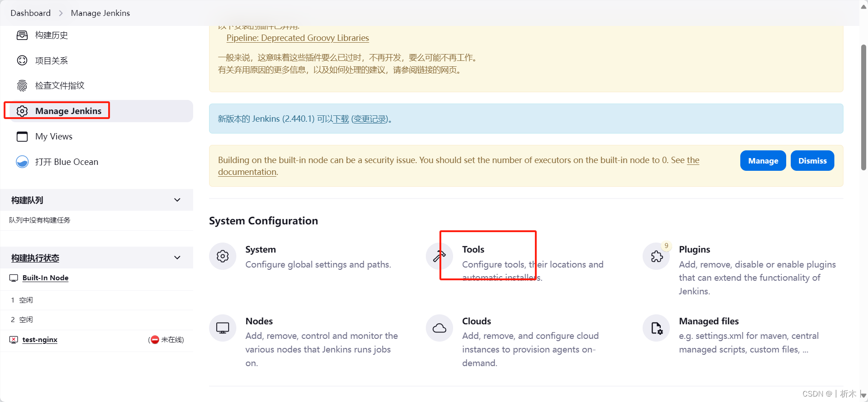Open the System configuration title

[x=260, y=249]
